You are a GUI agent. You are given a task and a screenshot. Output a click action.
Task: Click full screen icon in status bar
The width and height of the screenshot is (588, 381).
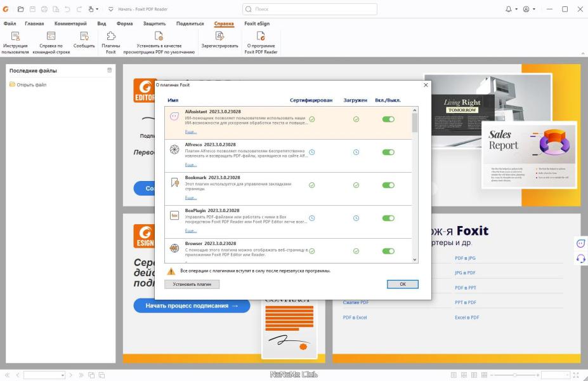pyautogui.click(x=576, y=375)
